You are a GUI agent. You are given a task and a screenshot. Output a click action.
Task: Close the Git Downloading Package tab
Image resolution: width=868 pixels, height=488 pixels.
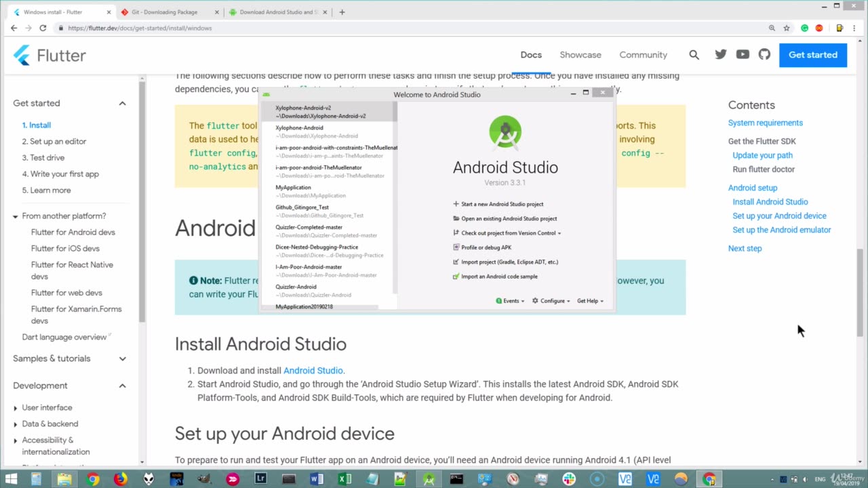tap(217, 12)
